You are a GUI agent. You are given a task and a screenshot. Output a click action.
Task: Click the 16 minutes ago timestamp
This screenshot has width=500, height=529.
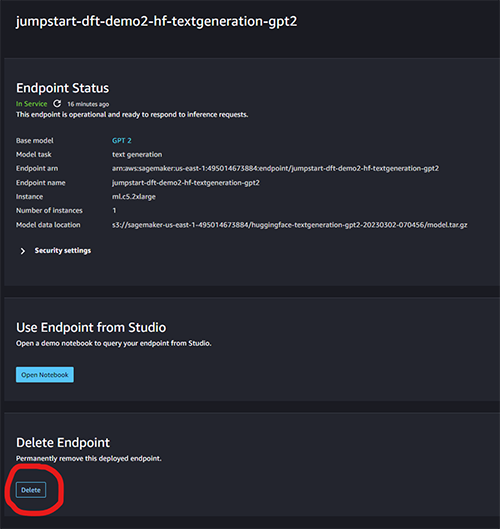point(88,104)
